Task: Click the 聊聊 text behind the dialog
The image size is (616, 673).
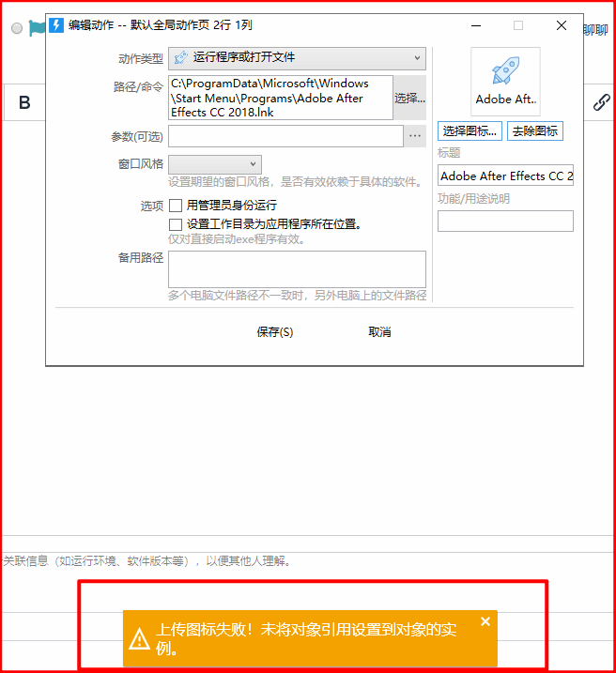Action: point(596,30)
